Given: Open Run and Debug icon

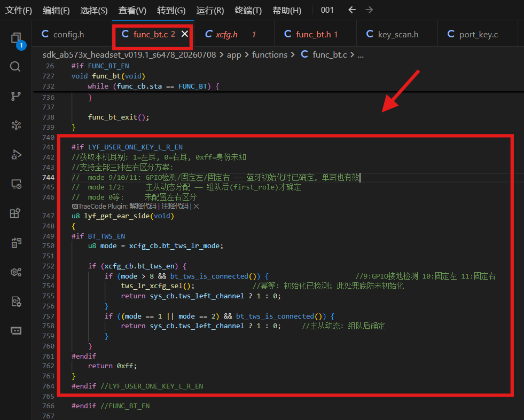Looking at the screenshot, I should [x=16, y=155].
